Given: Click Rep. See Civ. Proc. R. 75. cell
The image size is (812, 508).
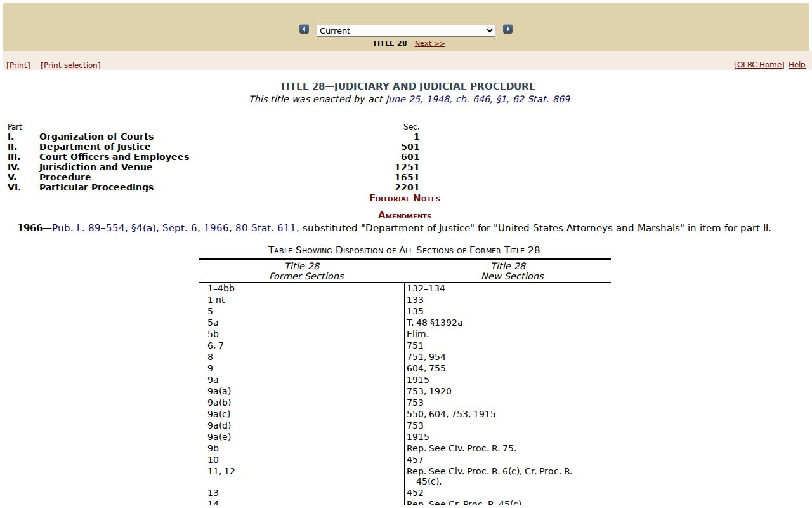Looking at the screenshot, I should coord(461,448).
